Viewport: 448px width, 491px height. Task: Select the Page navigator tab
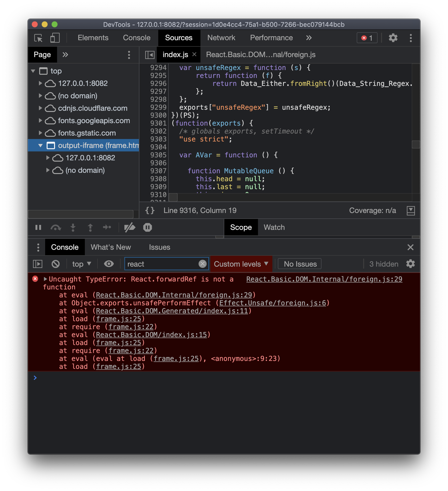pos(42,55)
